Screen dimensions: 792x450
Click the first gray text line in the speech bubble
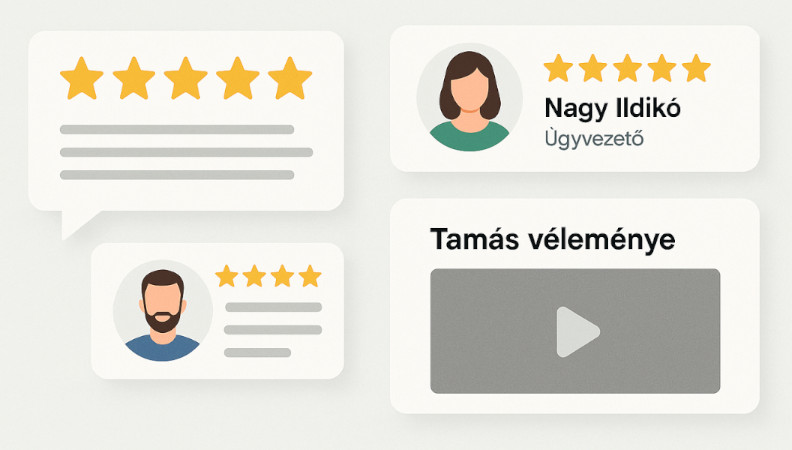177,129
